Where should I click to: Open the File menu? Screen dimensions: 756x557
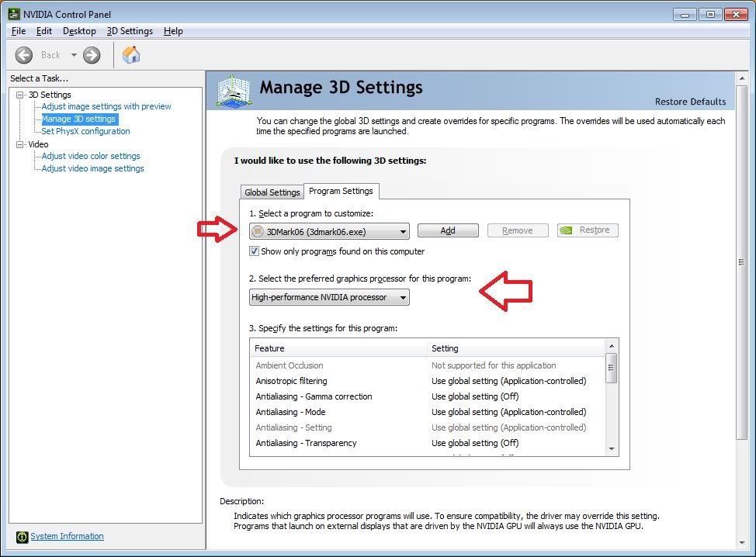(19, 31)
